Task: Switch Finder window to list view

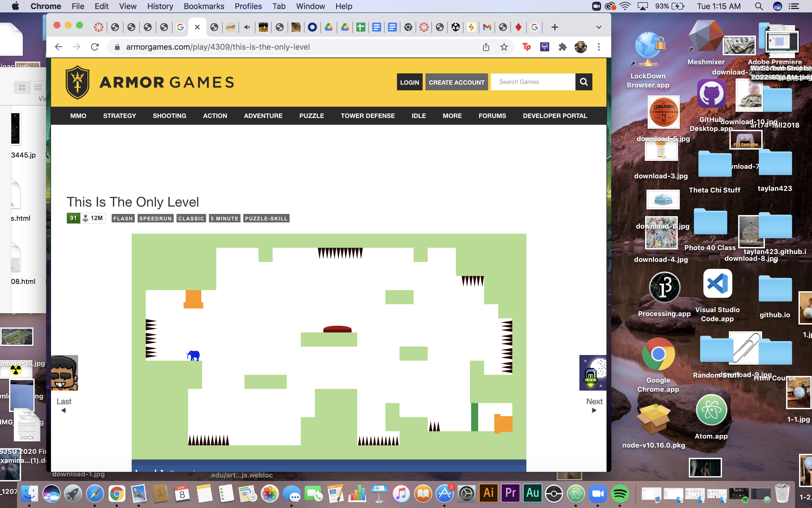Action: [x=38, y=87]
